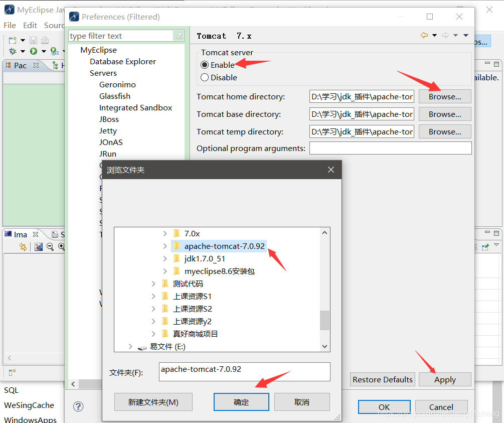Viewport: 504px width, 423px height.
Task: Open forward history dropdown arrow
Action: click(455, 36)
